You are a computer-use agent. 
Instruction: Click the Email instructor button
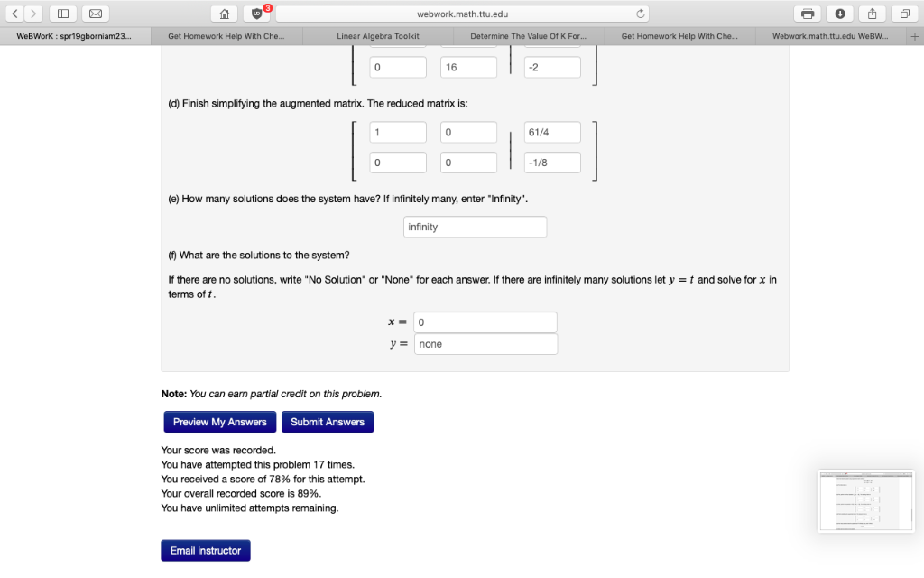(205, 550)
